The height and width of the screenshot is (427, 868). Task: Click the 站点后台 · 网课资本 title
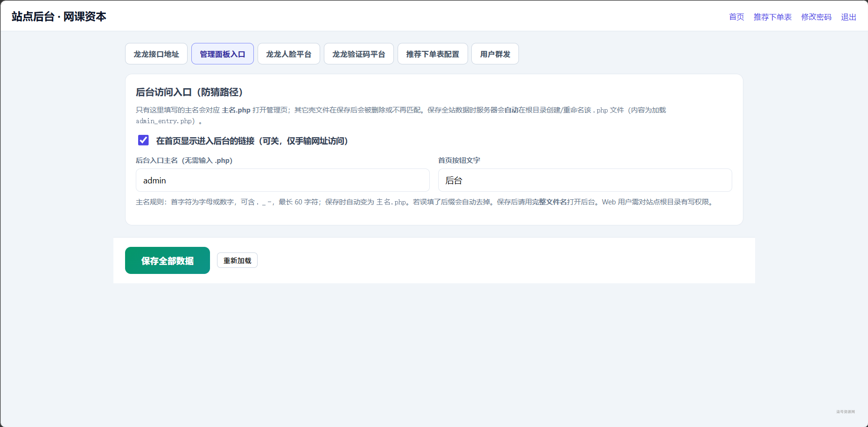pos(59,16)
